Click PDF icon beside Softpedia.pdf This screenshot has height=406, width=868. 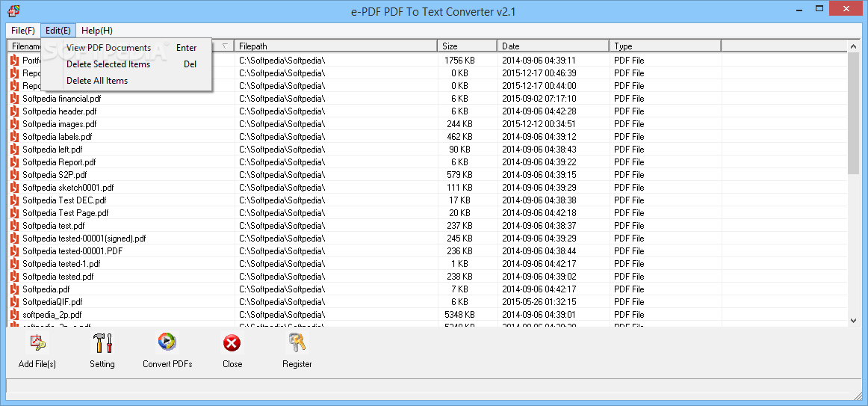pyautogui.click(x=14, y=289)
